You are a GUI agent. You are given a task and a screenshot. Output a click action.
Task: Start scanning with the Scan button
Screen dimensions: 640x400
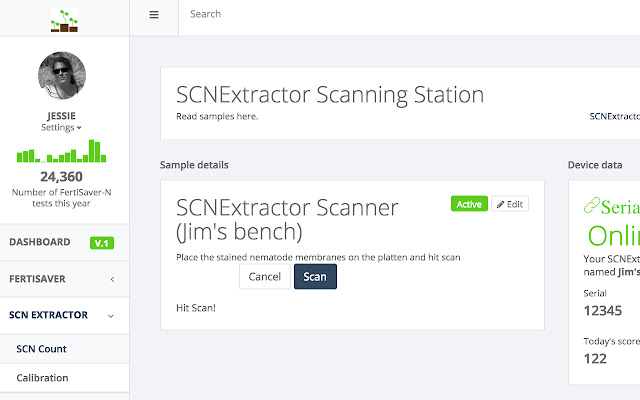pos(315,277)
